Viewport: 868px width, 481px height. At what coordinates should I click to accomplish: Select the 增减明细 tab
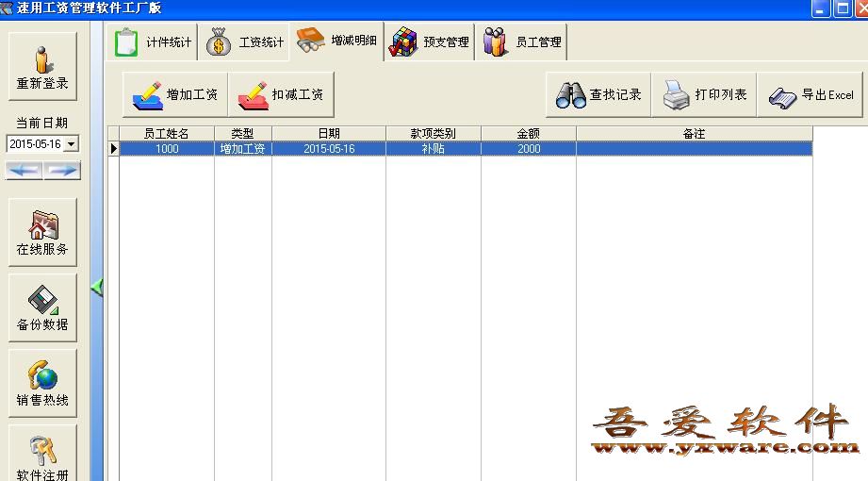[x=336, y=41]
